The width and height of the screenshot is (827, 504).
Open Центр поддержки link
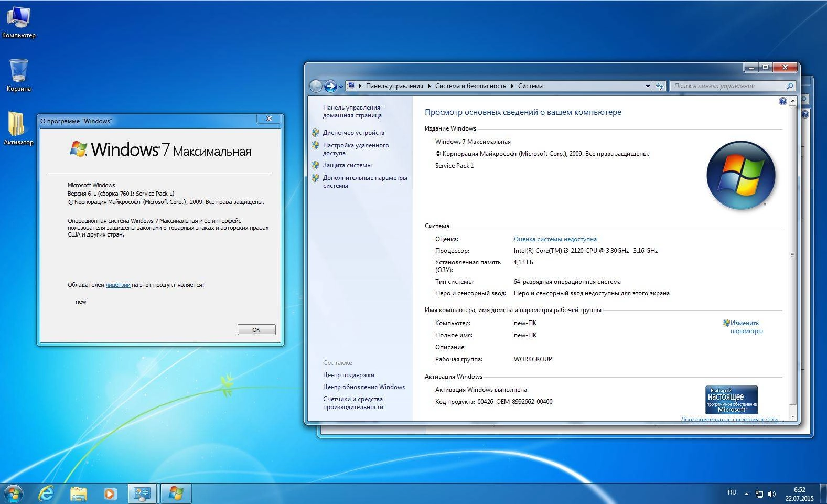(349, 375)
